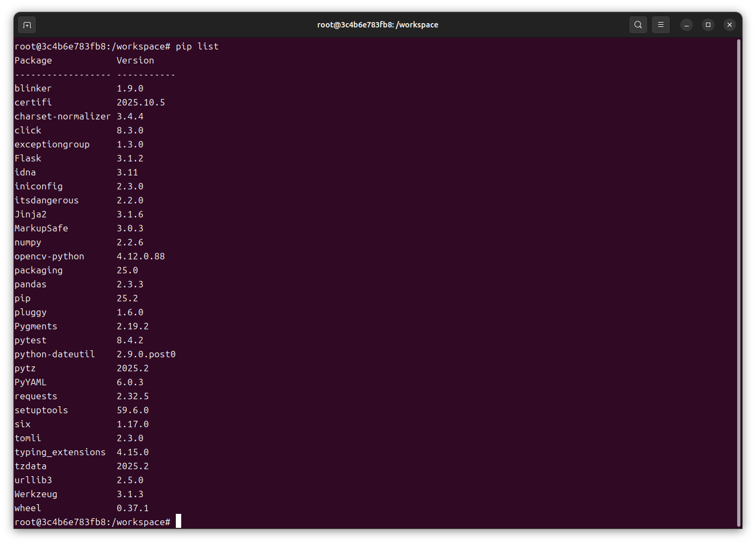The image size is (756, 544).
Task: Select the 'certifi' package name
Action: (33, 103)
